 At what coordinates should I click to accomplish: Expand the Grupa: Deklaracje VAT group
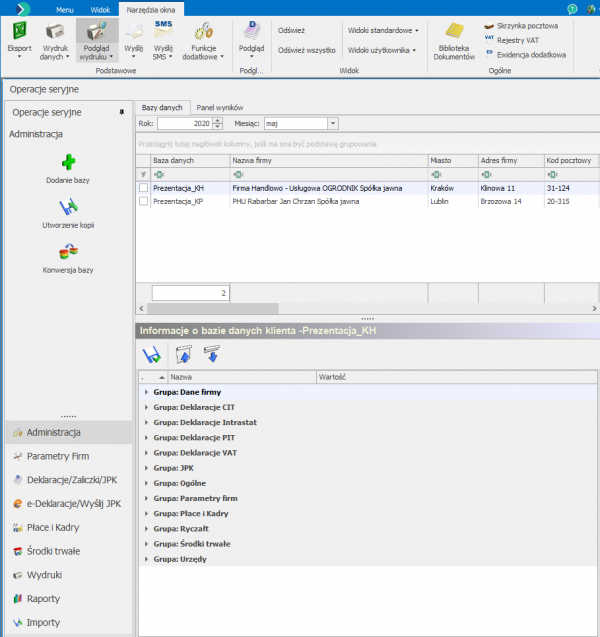(146, 452)
